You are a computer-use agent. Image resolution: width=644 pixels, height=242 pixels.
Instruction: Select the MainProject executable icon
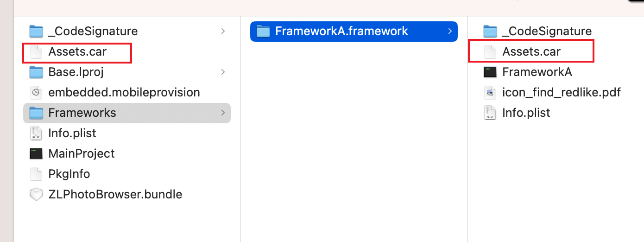(x=36, y=153)
